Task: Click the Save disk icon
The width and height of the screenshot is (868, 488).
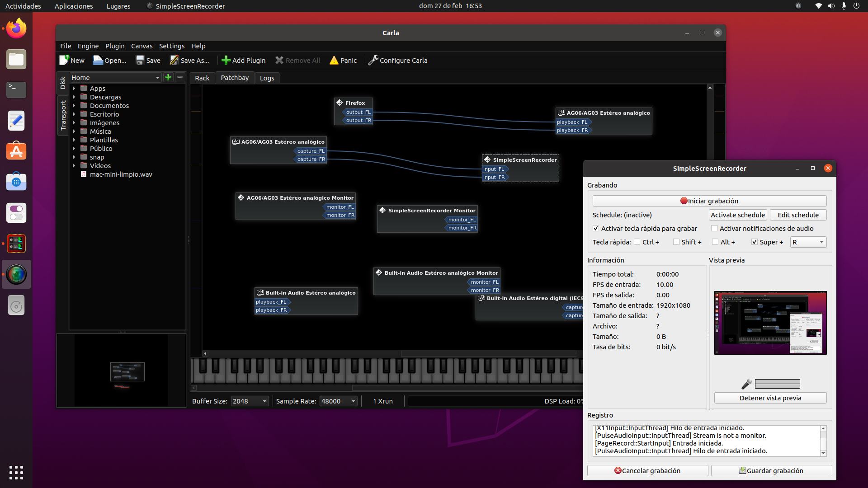Action: (140, 60)
